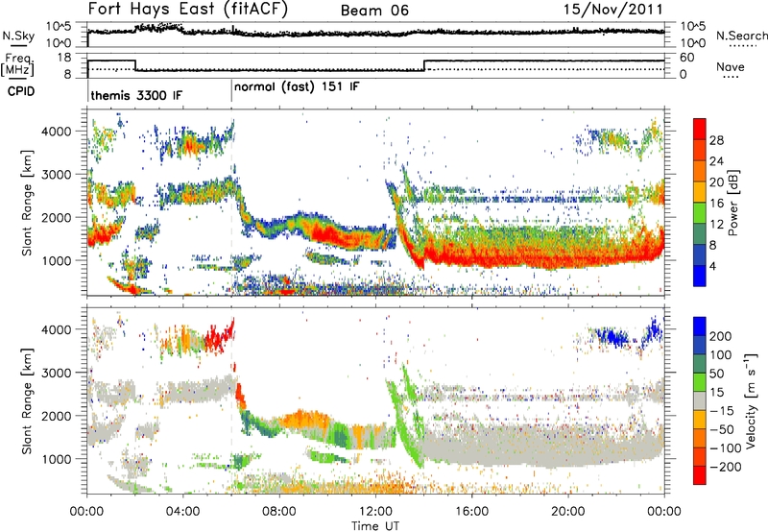Click the "50" tick on Velocity colorbar

tap(716, 374)
